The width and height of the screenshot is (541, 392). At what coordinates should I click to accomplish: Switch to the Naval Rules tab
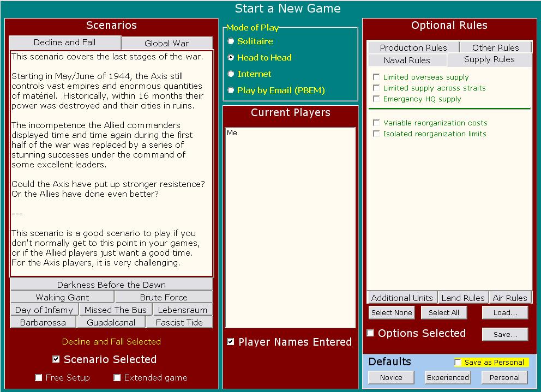point(407,60)
